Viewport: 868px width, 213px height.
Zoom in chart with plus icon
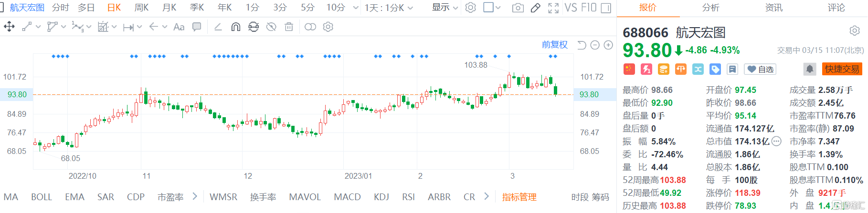(x=608, y=45)
